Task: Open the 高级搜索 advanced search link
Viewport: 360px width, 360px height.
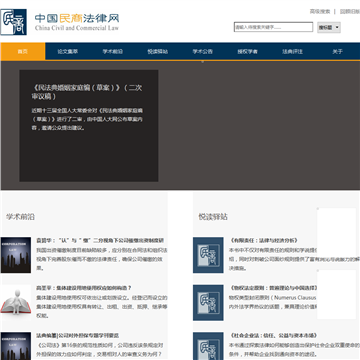Action: 320,12
